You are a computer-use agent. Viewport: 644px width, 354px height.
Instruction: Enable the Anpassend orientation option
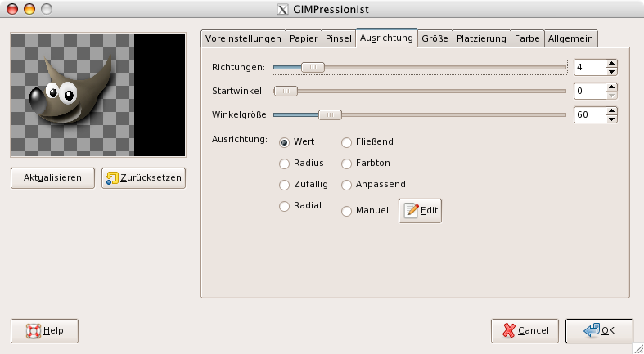point(347,185)
